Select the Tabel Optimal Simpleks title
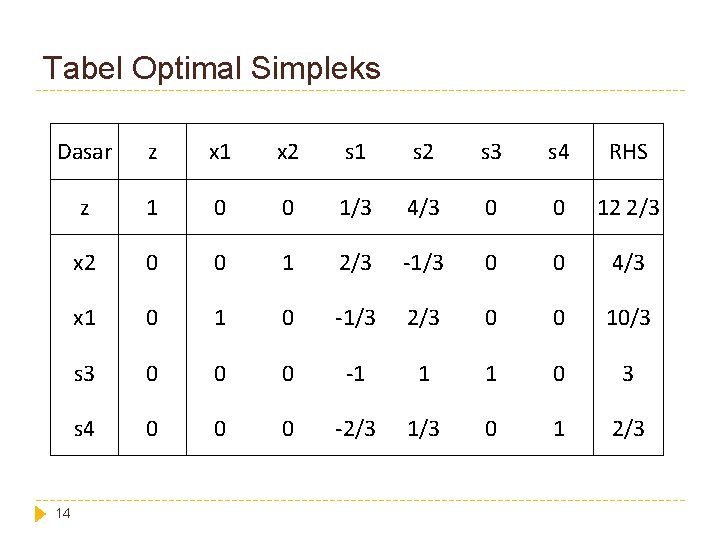The height and width of the screenshot is (540, 720). [x=212, y=68]
